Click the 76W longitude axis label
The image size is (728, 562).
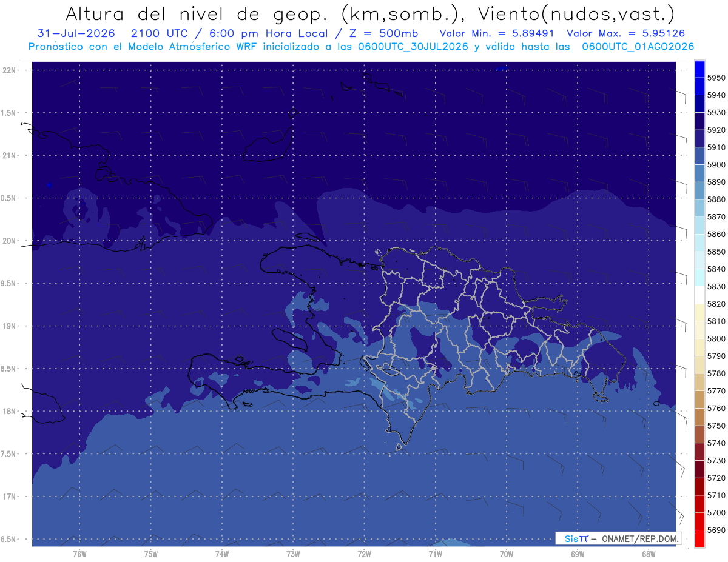tap(79, 554)
